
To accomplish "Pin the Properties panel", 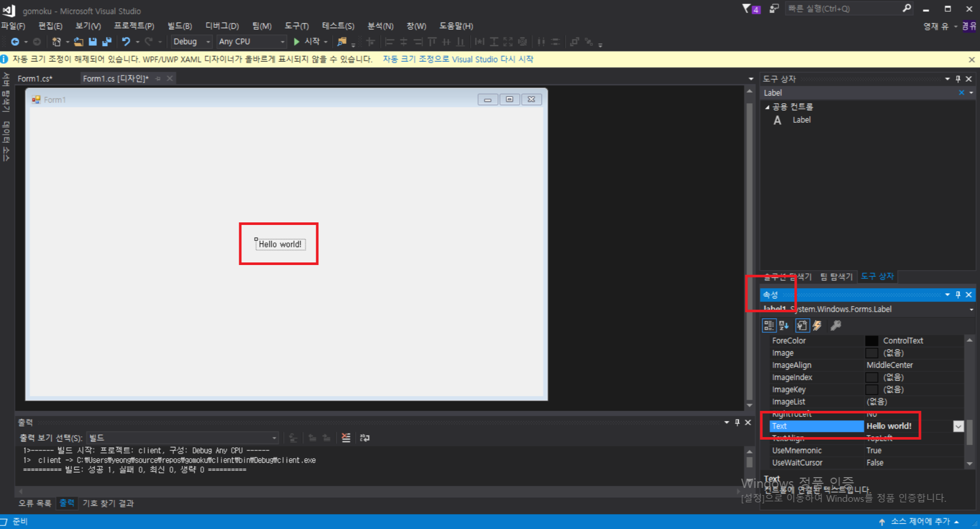I will pos(958,294).
